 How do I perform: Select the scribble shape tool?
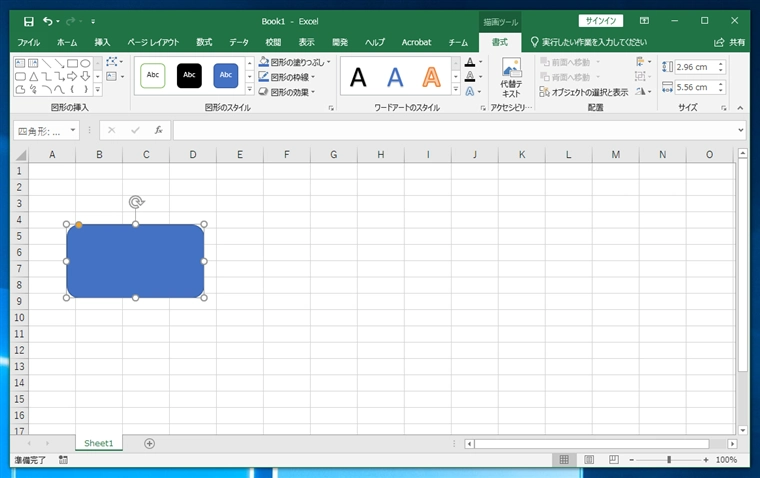coord(33,89)
